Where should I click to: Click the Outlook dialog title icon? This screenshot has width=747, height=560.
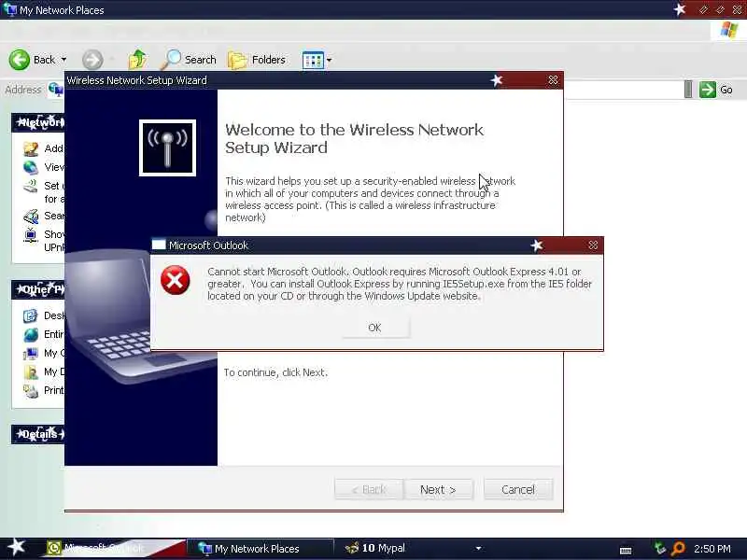tap(159, 245)
